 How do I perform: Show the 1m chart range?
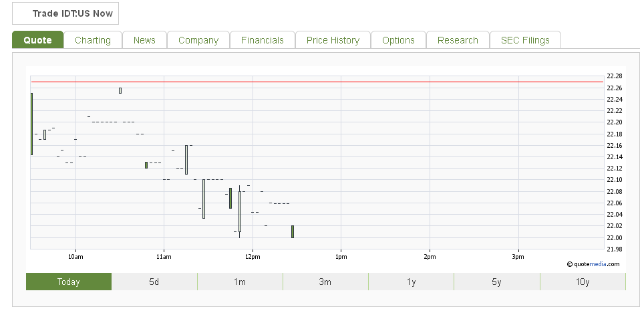(x=240, y=282)
